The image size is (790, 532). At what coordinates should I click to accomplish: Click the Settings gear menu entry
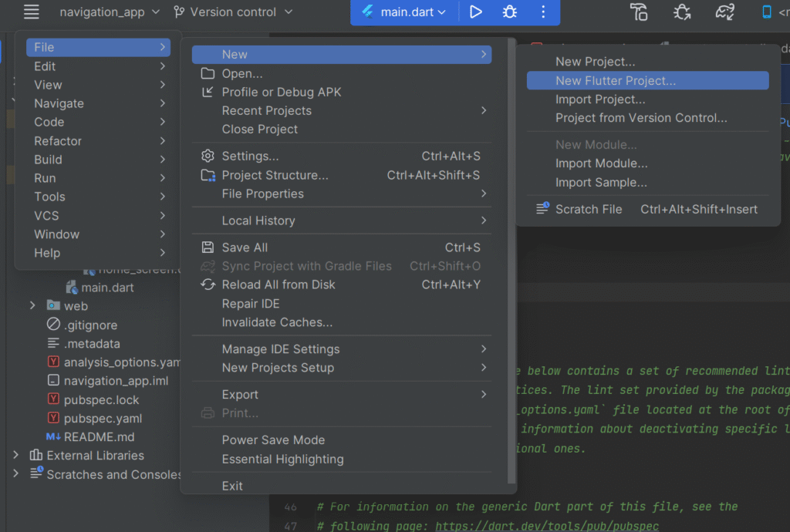pyautogui.click(x=250, y=157)
